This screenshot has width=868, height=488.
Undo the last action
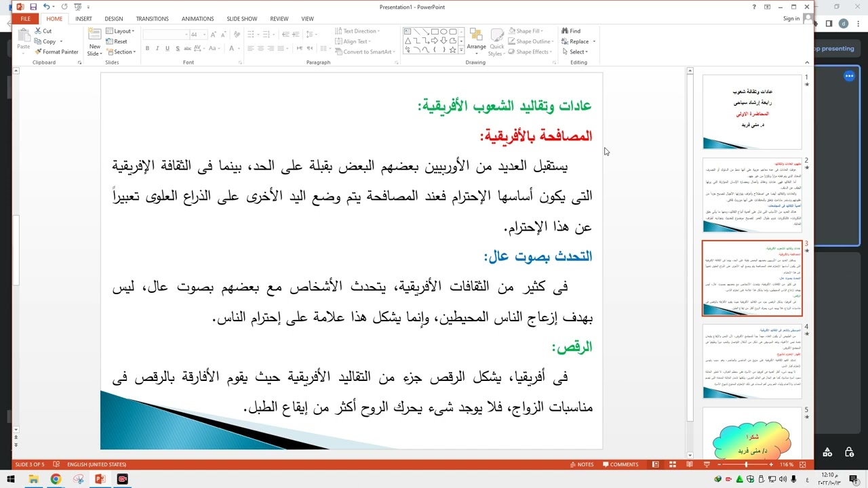pyautogui.click(x=46, y=7)
